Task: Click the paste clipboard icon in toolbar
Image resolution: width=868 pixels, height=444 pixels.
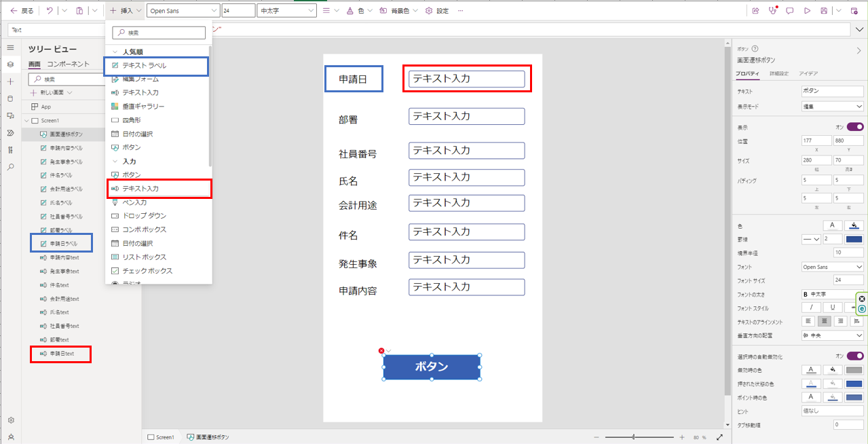Action: (79, 11)
